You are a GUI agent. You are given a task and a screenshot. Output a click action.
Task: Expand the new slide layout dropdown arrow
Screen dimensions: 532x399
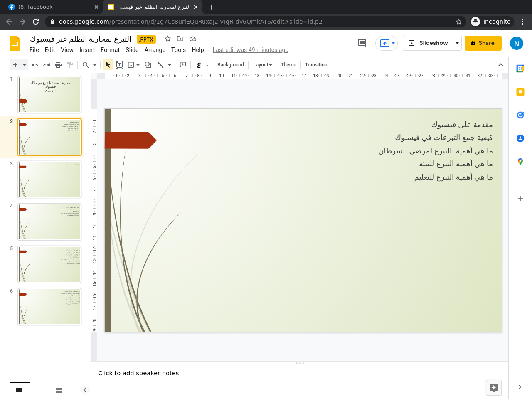click(25, 65)
